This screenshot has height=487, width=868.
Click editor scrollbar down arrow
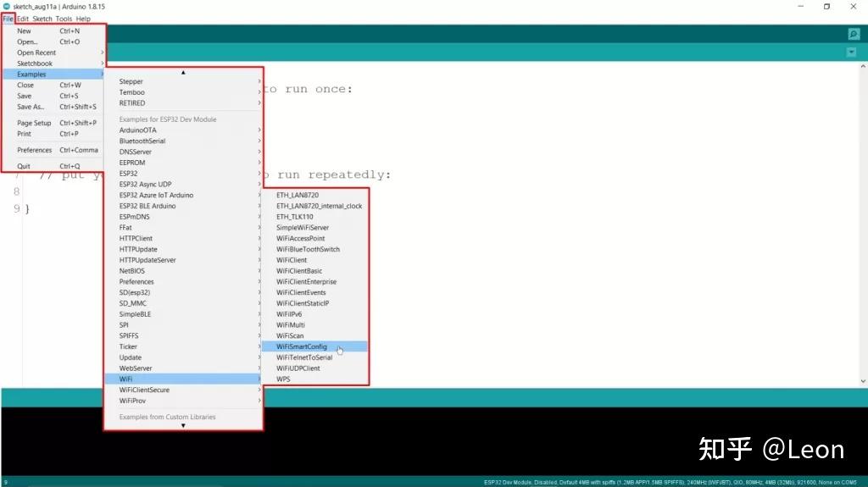tap(863, 381)
